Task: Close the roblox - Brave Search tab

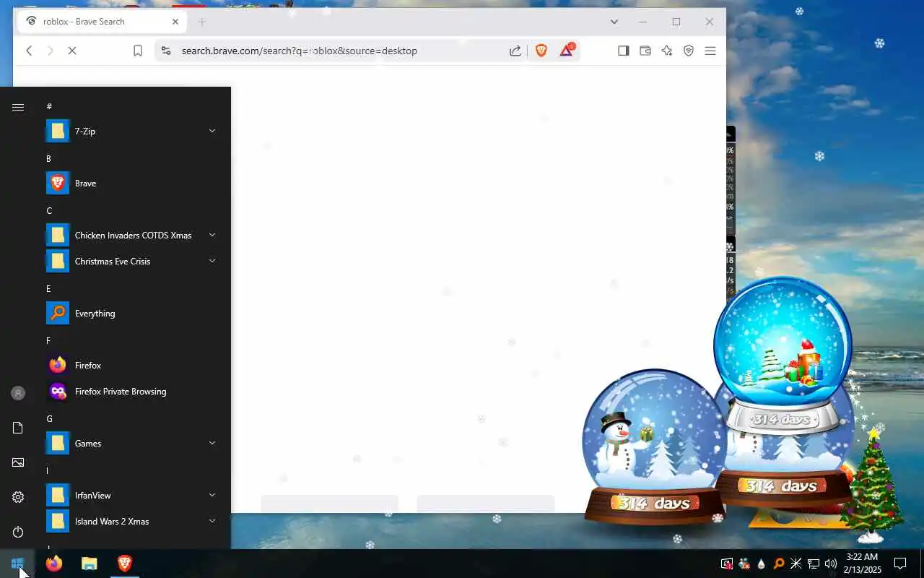Action: tap(175, 22)
